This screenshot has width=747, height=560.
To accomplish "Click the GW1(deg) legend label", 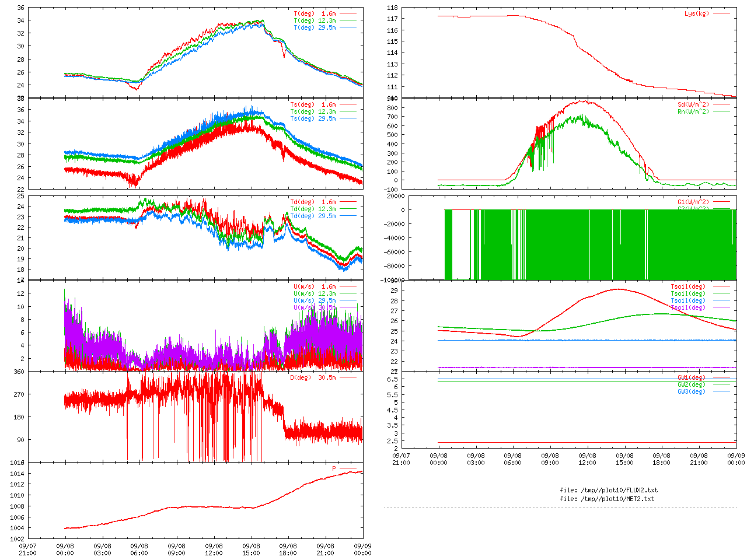I will click(x=692, y=377).
